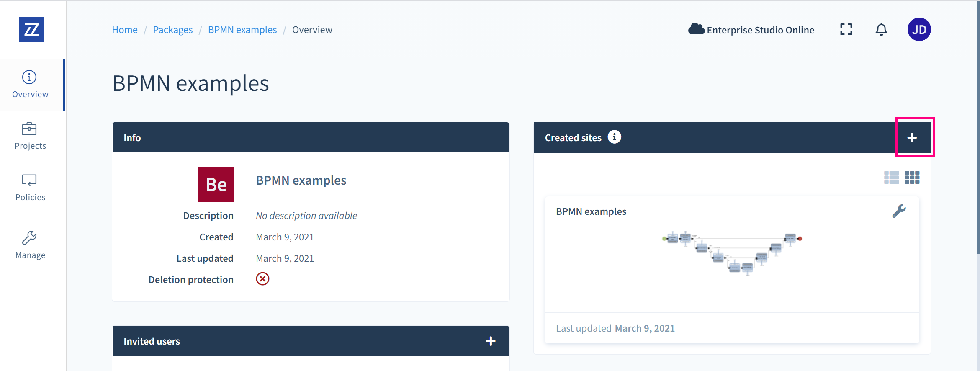Click the red Be package color tile
This screenshot has width=980, height=371.
[216, 184]
